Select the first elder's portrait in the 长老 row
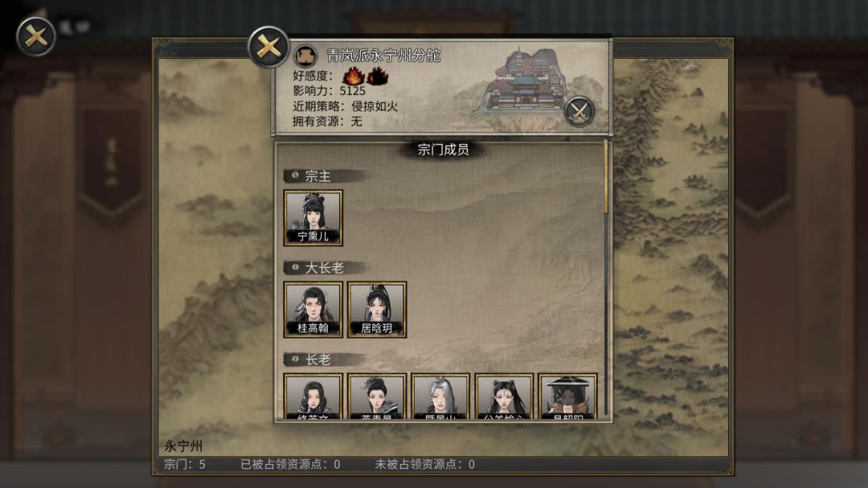The width and height of the screenshot is (868, 488). click(313, 396)
